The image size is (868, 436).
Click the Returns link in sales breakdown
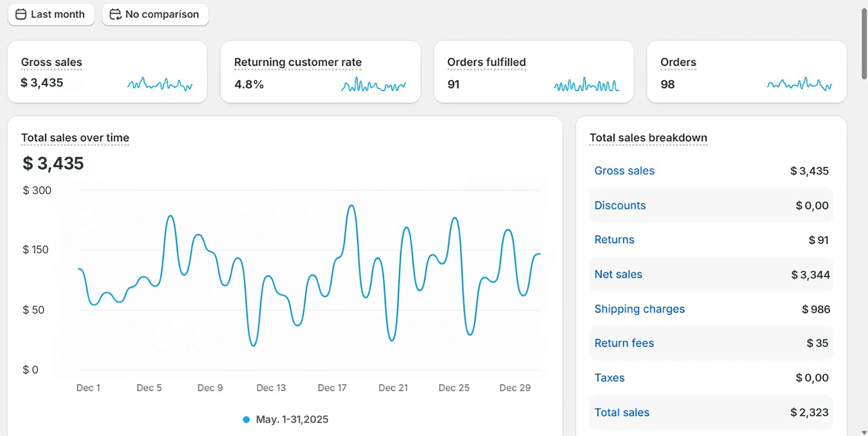tap(614, 240)
